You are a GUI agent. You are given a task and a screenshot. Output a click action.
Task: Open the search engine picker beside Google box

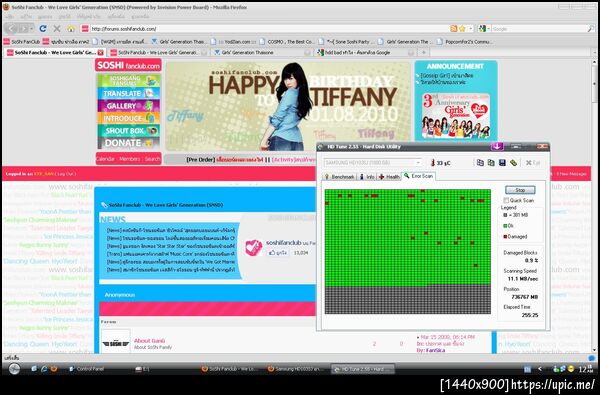tap(484, 29)
